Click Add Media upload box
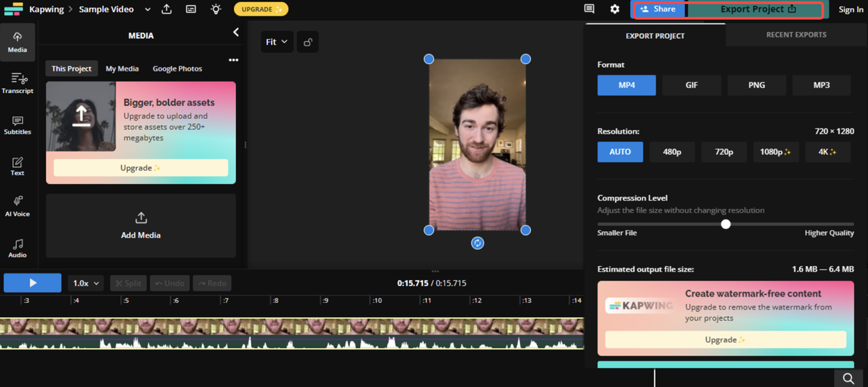This screenshot has height=387, width=868. click(x=141, y=225)
